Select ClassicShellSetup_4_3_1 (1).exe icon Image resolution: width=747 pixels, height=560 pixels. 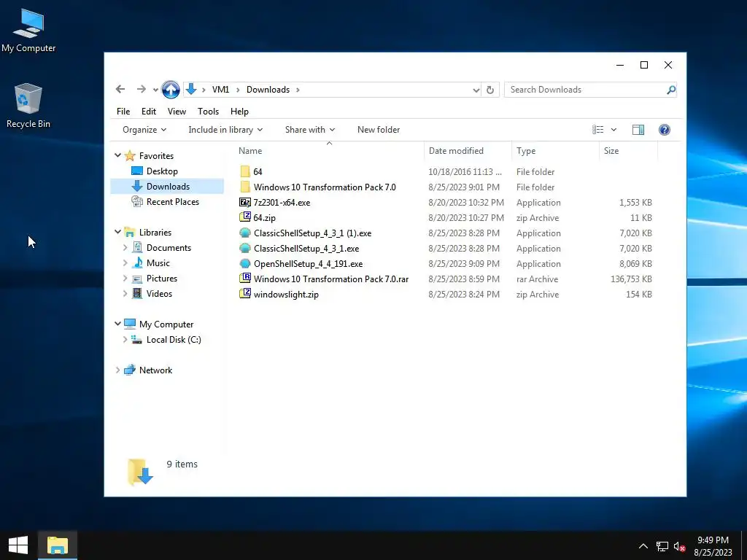pyautogui.click(x=245, y=233)
